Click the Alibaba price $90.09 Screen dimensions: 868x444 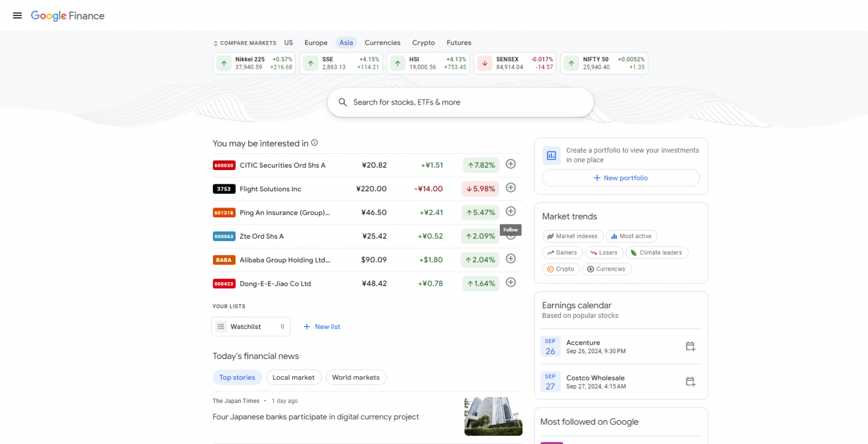point(374,260)
